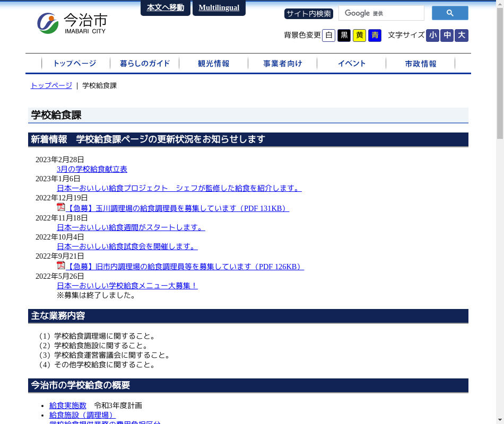Open the トップページ navigation tab

tap(75, 64)
